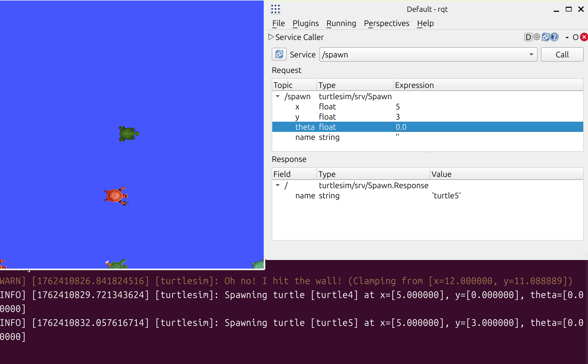Toggle the O float button in plugin header
Image resolution: width=588 pixels, height=364 pixels.
[x=575, y=37]
